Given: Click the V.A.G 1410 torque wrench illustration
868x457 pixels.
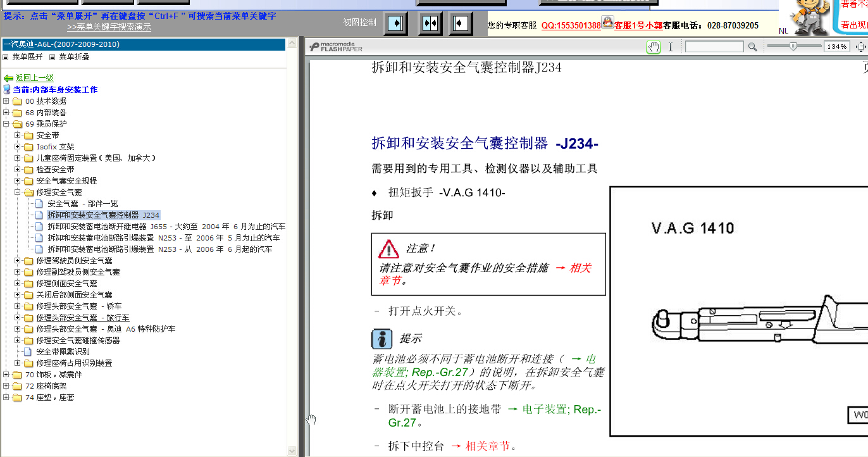Looking at the screenshot, I should click(739, 311).
